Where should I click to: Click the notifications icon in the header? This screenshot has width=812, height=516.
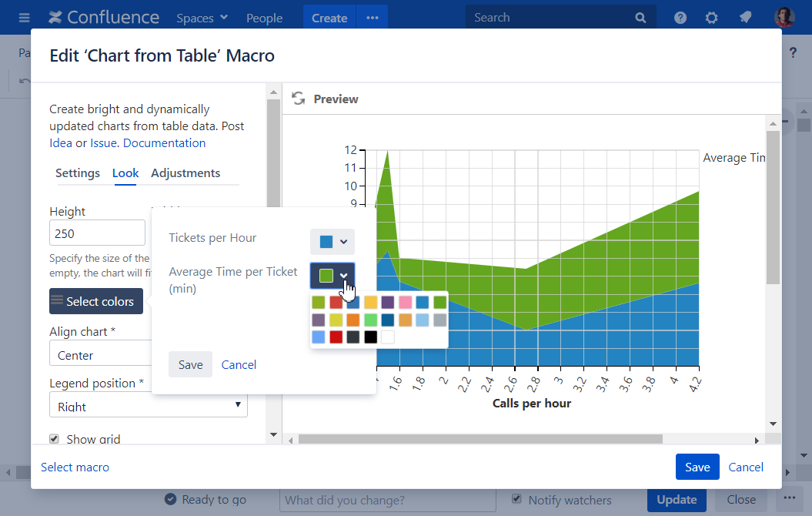pos(745,18)
